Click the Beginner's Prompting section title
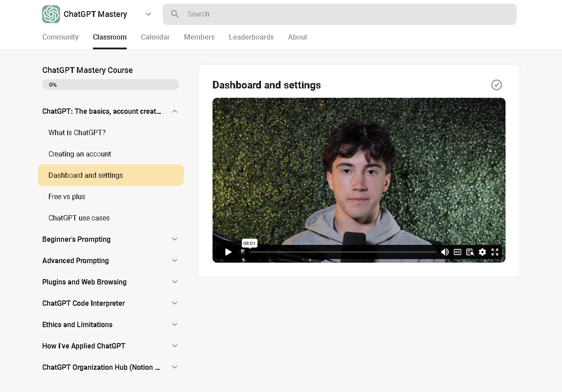This screenshot has width=562, height=392. (76, 239)
